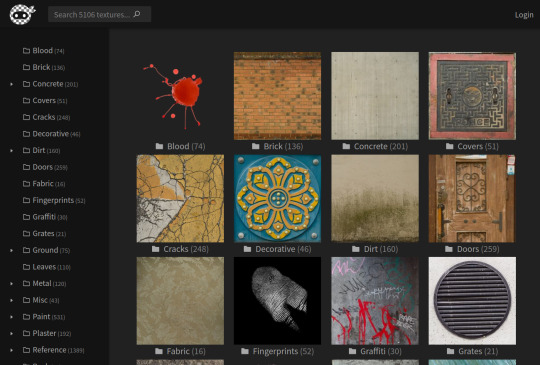The image size is (540, 365).
Task: Expand the Ground tree folder
Action: [11, 250]
